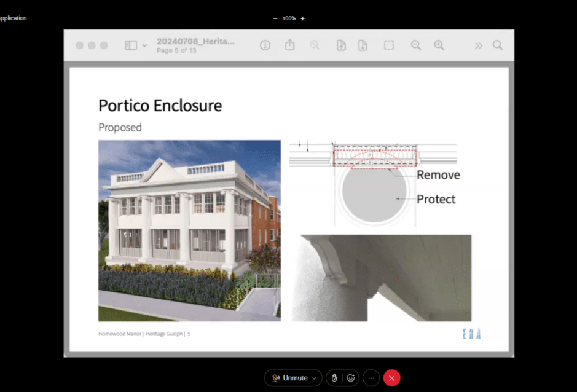Image resolution: width=577 pixels, height=392 pixels.
Task: Leave the meeting with the red X button
Action: pos(391,378)
